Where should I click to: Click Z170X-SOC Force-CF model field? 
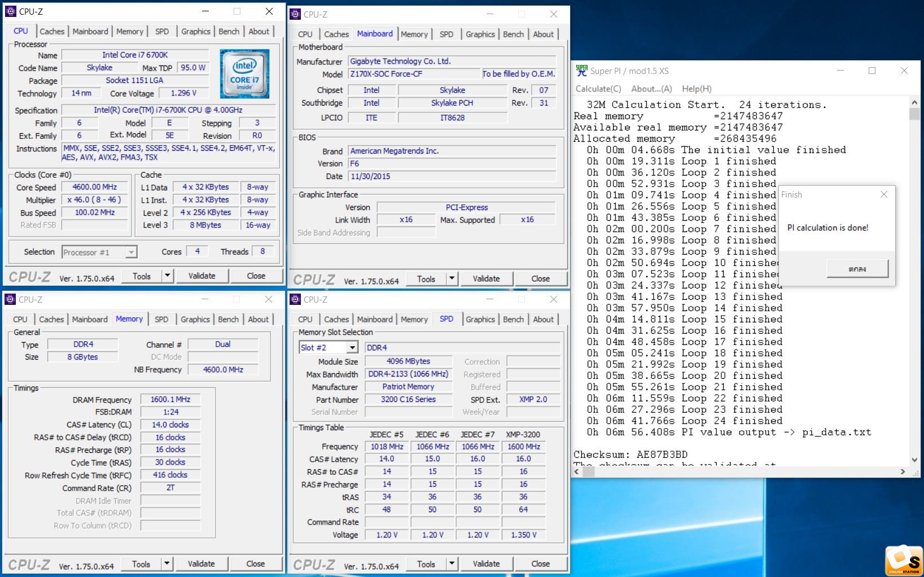click(x=414, y=74)
